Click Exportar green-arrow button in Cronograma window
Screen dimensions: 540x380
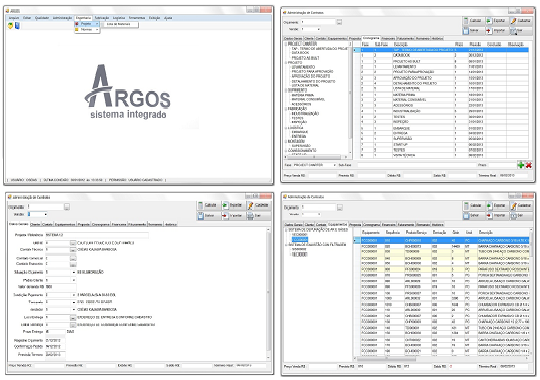point(497,21)
